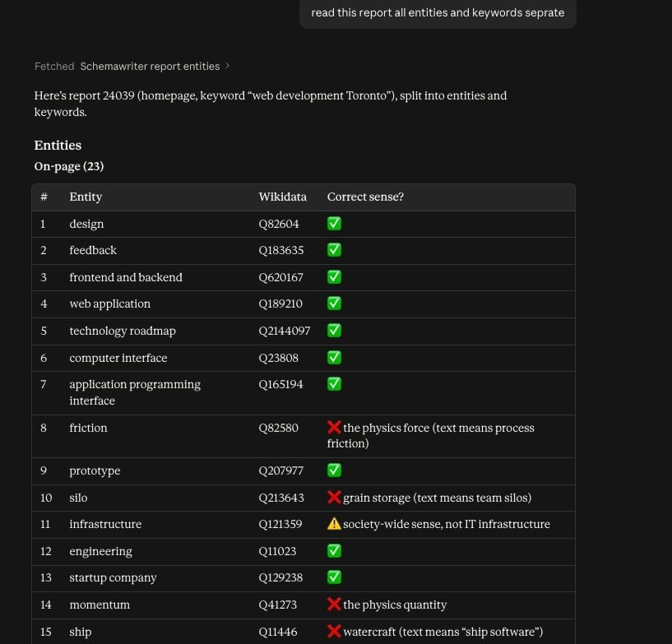
Task: Click the Entity column header
Action: [x=86, y=197]
